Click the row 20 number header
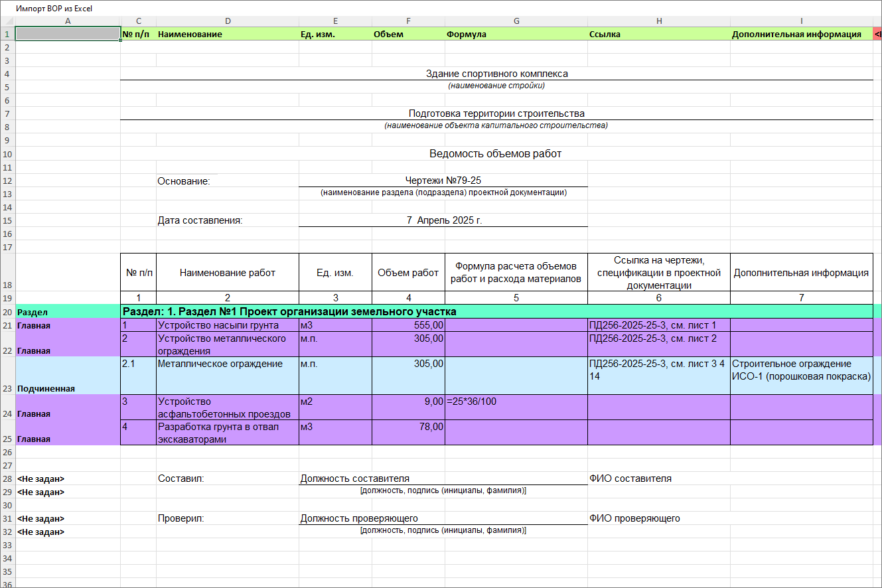The image size is (882, 588). tap(7, 312)
